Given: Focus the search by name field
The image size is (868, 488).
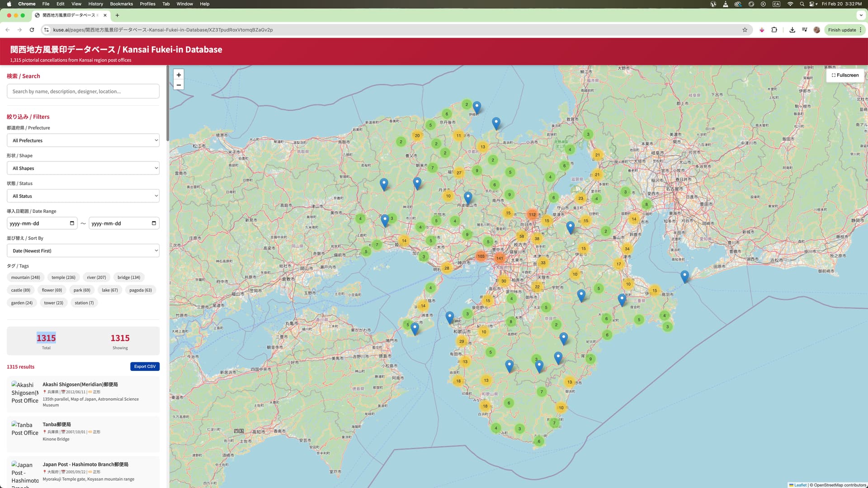Looking at the screenshot, I should 83,91.
